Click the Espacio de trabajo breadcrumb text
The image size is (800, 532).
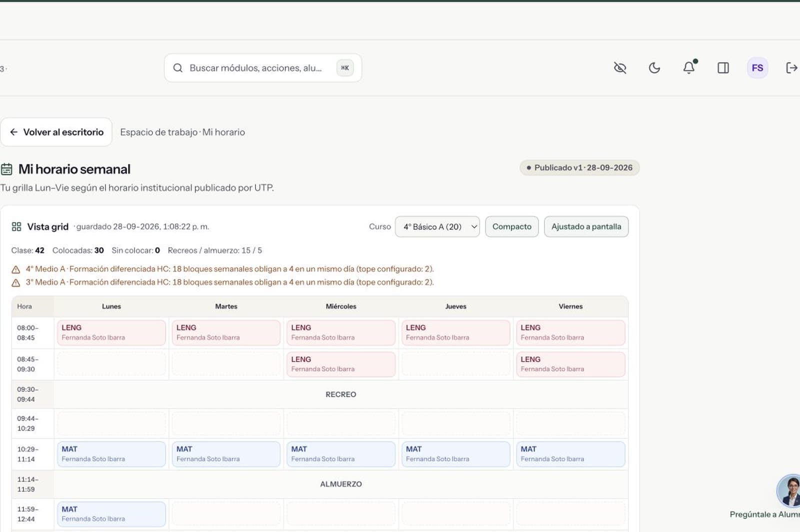(158, 132)
